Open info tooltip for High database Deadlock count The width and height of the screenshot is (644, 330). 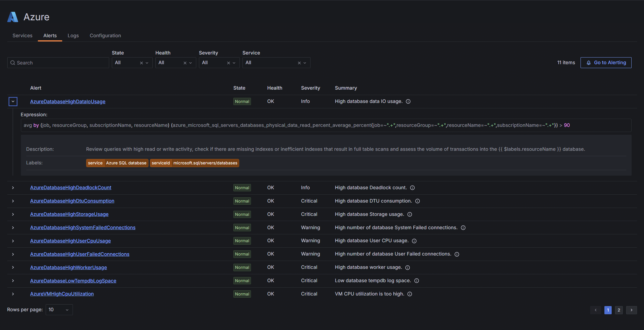coord(412,188)
